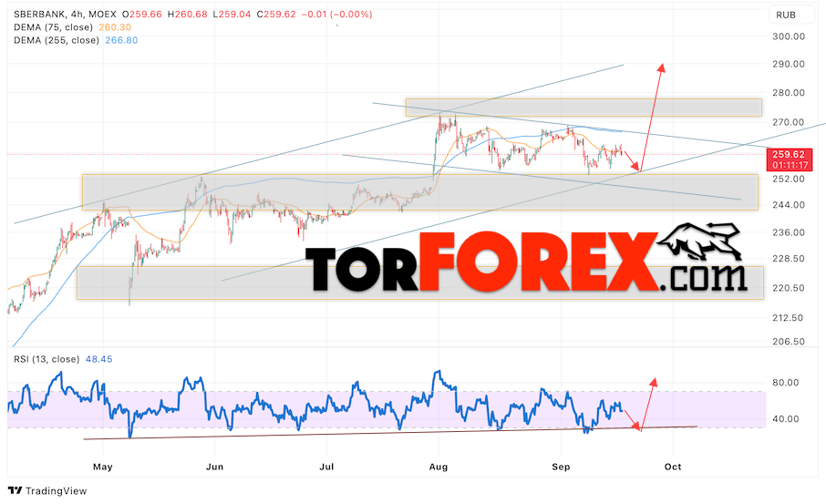Click the Aug label on time axis
The width and height of the screenshot is (826, 504).
pos(439,467)
